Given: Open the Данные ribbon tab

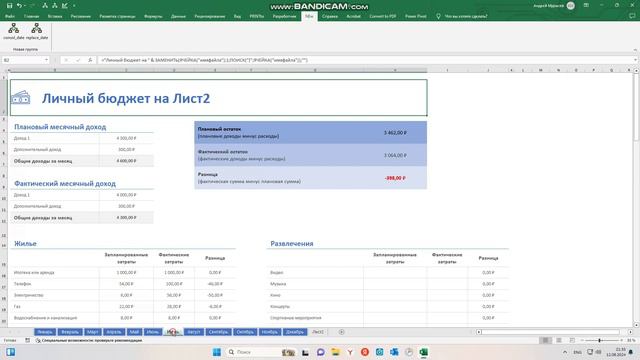Looking at the screenshot, I should pyautogui.click(x=178, y=16).
